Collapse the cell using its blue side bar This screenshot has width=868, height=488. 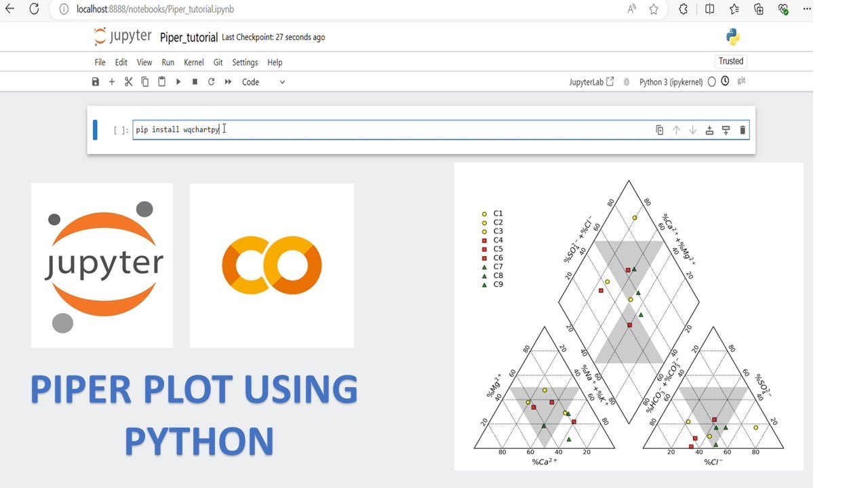click(95, 129)
